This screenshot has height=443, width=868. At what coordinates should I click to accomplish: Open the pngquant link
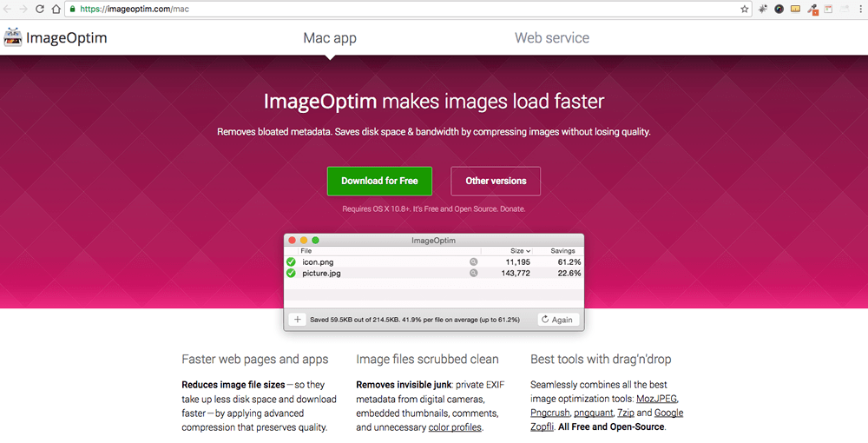[594, 413]
